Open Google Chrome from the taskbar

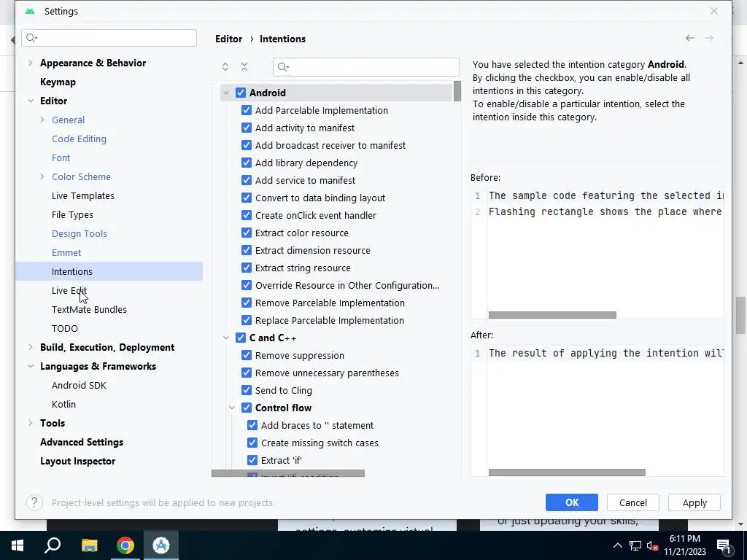click(x=125, y=545)
